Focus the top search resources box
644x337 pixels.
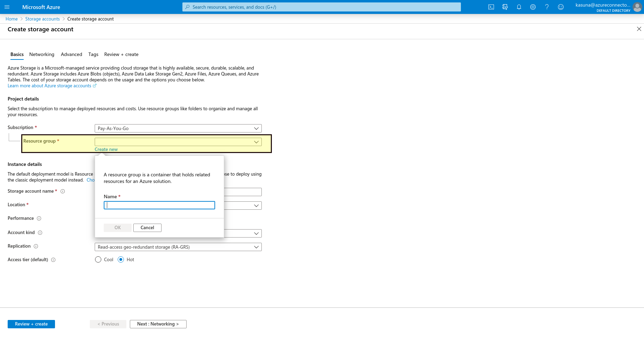[322, 7]
